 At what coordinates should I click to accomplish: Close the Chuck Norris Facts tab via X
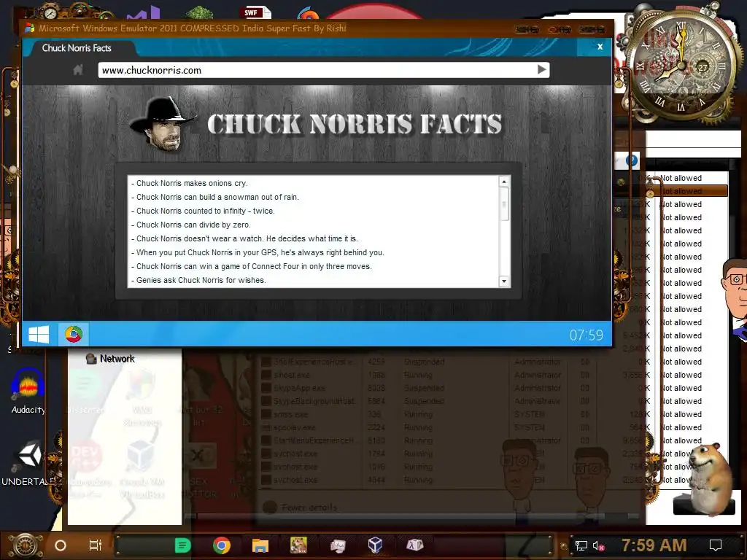coord(600,47)
